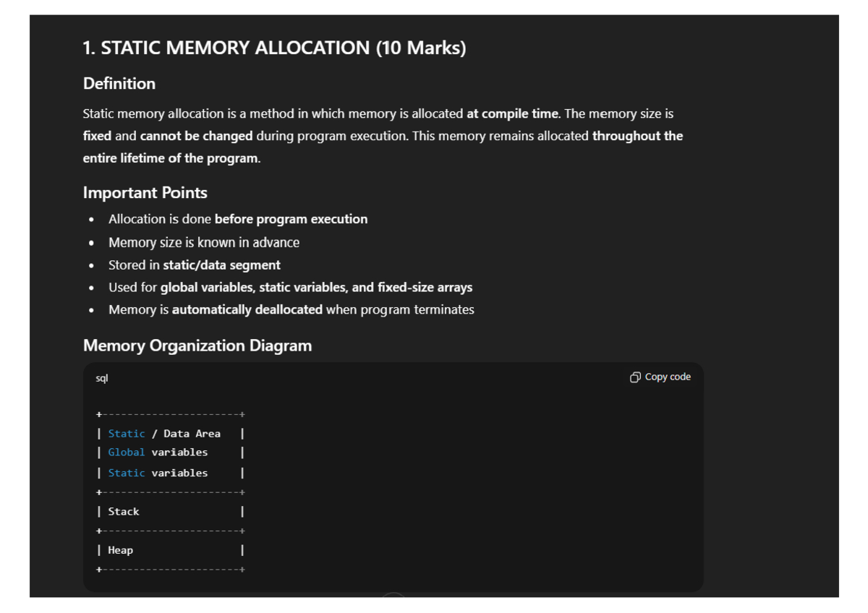Click the 'Stack' row in the diagram
868x613 pixels.
(x=124, y=511)
